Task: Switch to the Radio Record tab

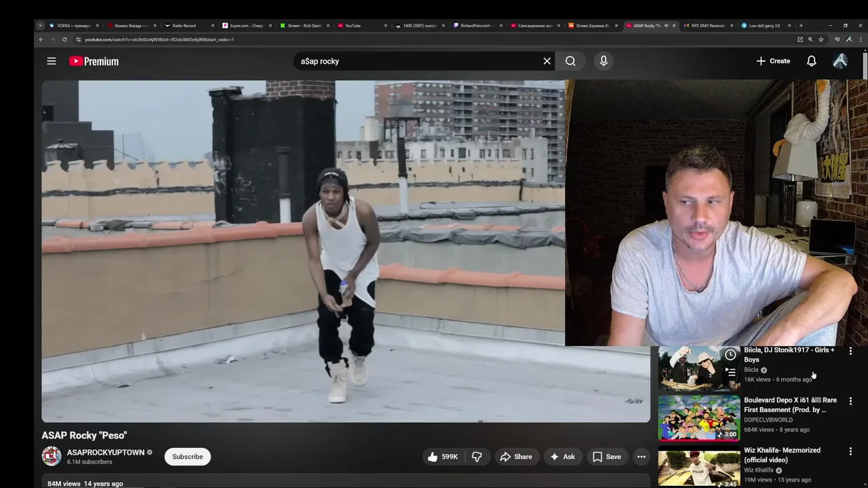Action: [x=186, y=26]
